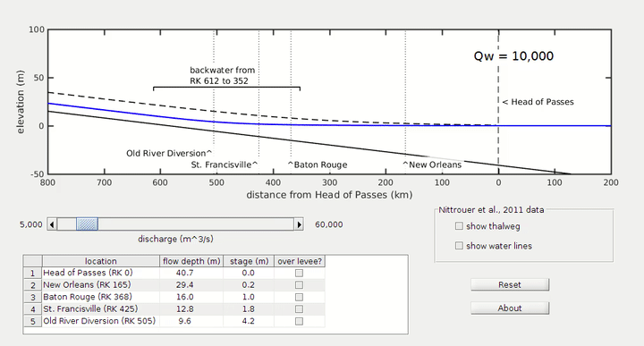Toggle over levee checkbox for New Orleans
The width and height of the screenshot is (644, 346).
300,285
